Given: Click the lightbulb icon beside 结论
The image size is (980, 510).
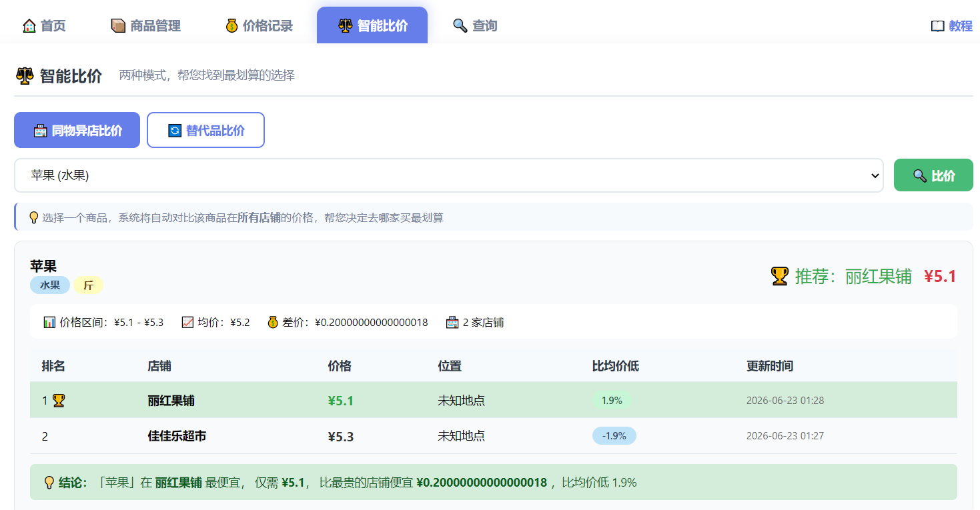Looking at the screenshot, I should (49, 483).
